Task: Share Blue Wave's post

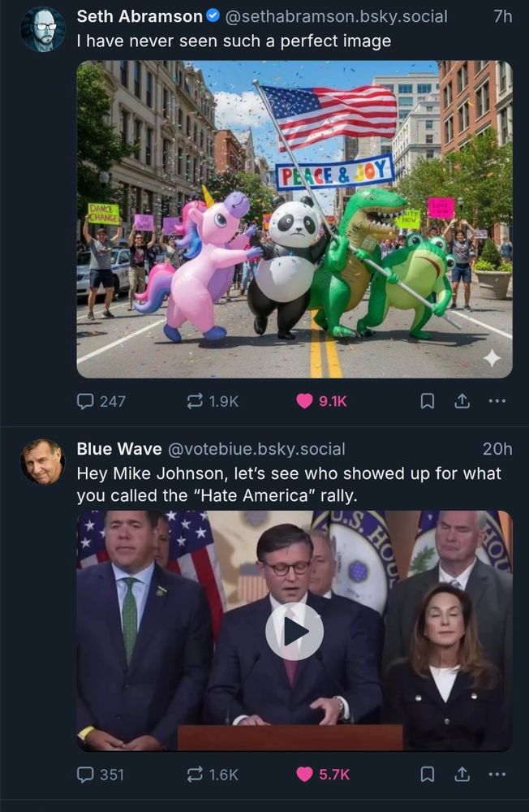Action: [462, 775]
